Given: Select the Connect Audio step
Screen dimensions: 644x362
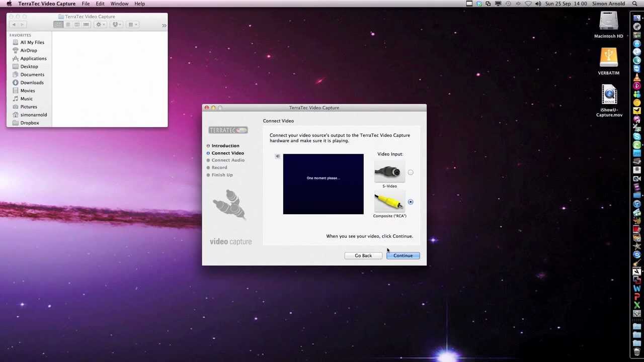Looking at the screenshot, I should tap(228, 160).
